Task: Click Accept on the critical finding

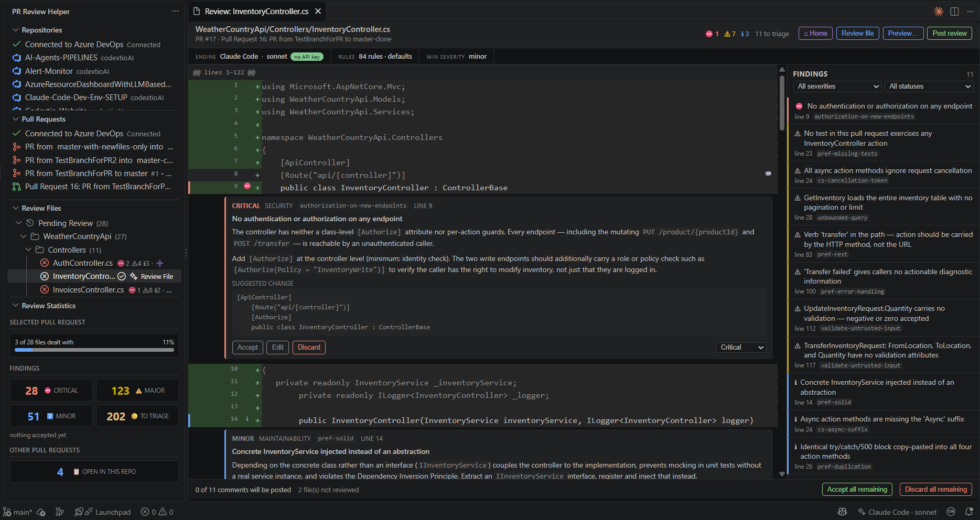Action: pyautogui.click(x=247, y=348)
